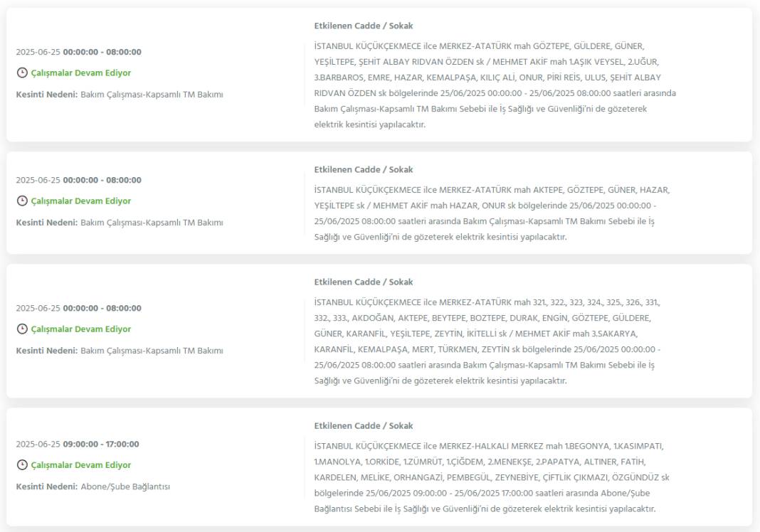Click the Etkilenen Cadde / Sokak heading in the first card

coord(364,26)
